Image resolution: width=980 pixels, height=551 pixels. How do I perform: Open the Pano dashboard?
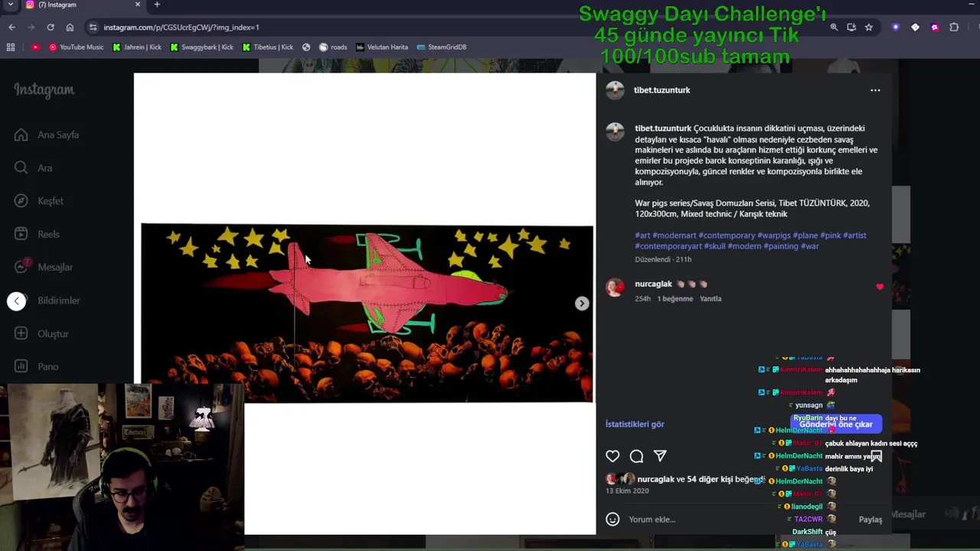37,367
